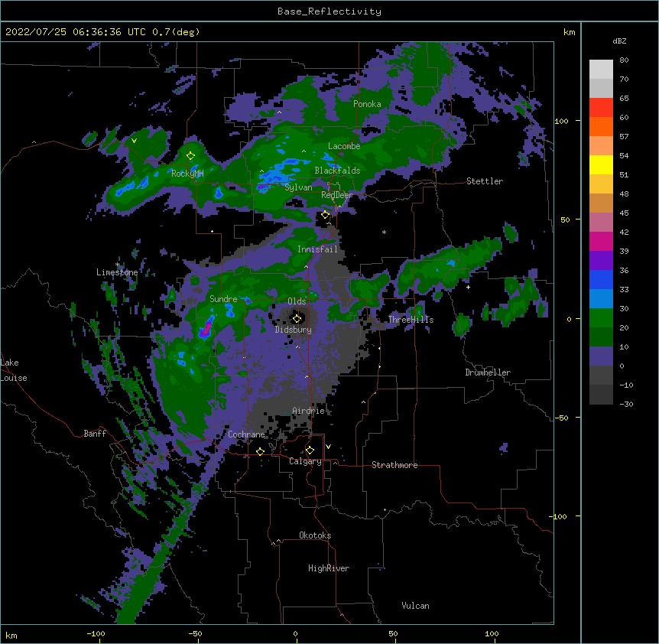Click the -100 tick on the bottom axis
This screenshot has width=659, height=644.
[96, 633]
